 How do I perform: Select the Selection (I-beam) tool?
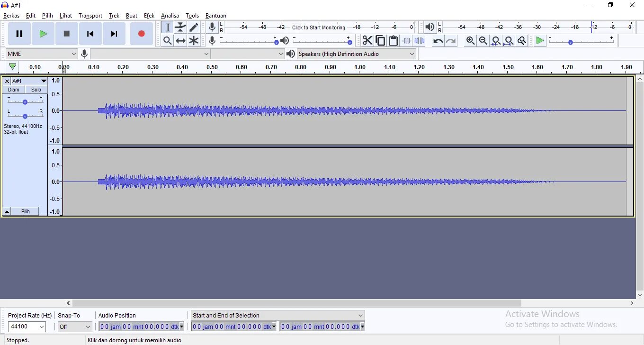[168, 27]
